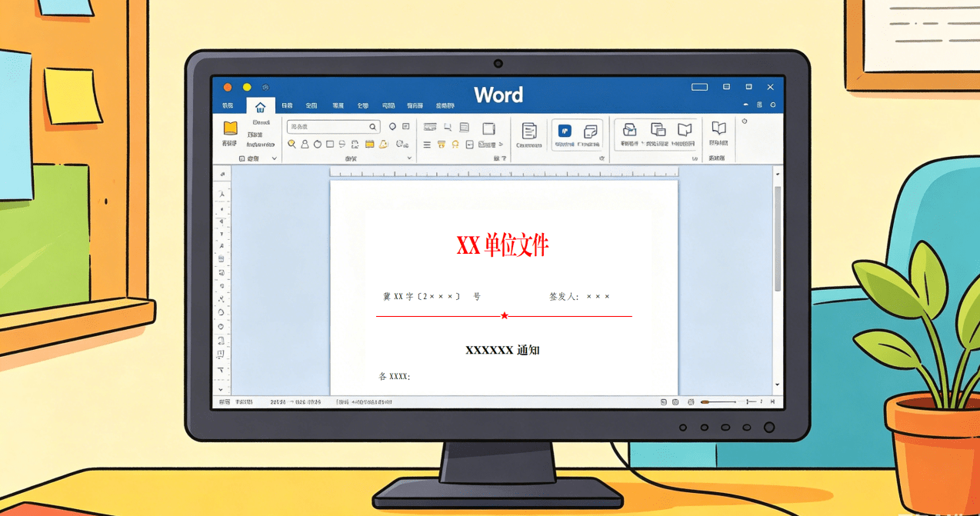Open the launcher below the blue button group

click(602, 158)
